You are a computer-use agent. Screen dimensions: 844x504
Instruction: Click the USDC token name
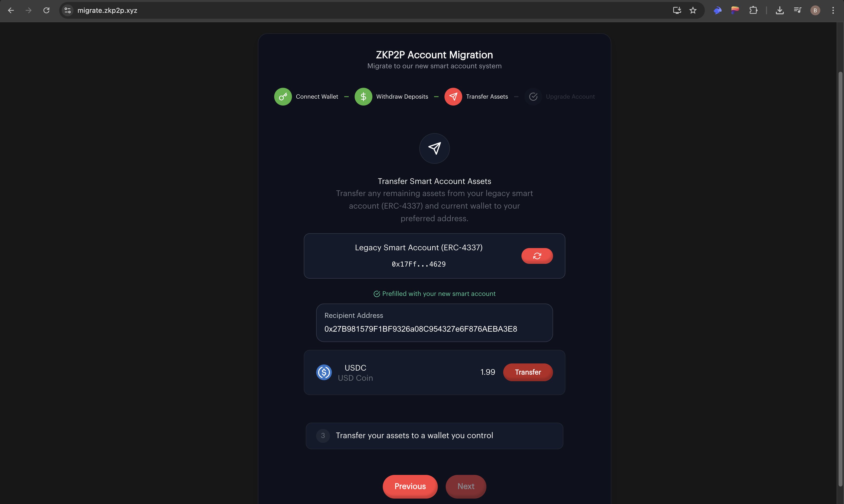click(355, 368)
